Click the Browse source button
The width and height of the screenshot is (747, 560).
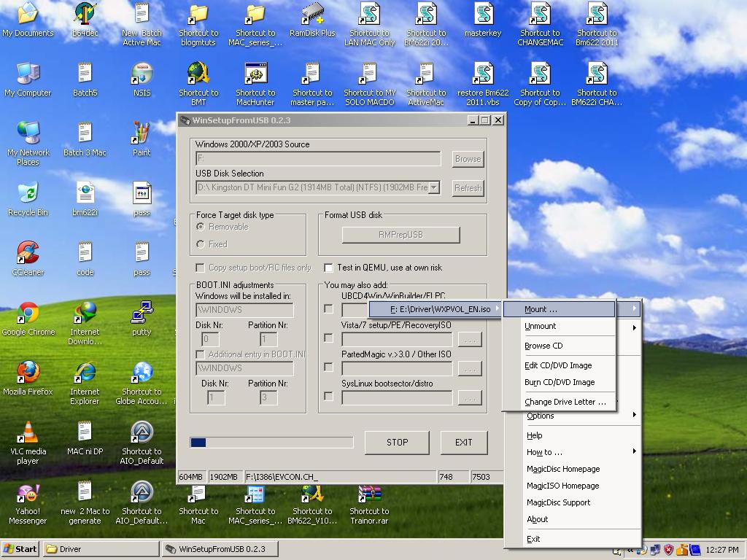(468, 159)
